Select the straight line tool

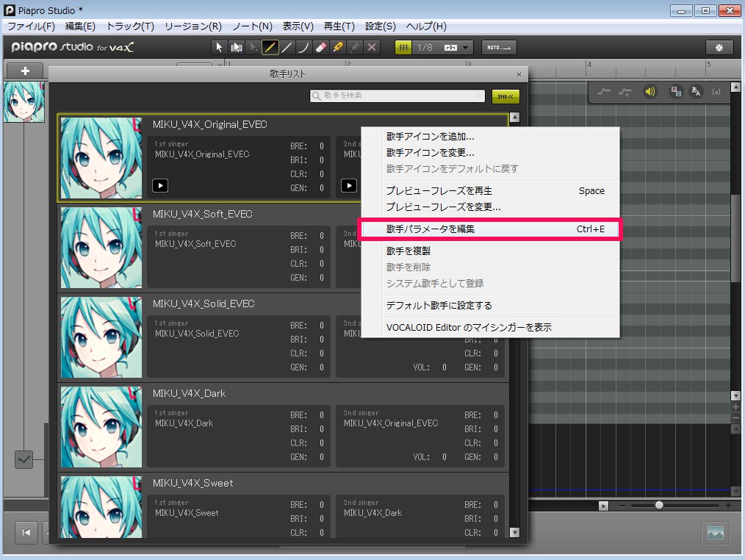[x=287, y=47]
